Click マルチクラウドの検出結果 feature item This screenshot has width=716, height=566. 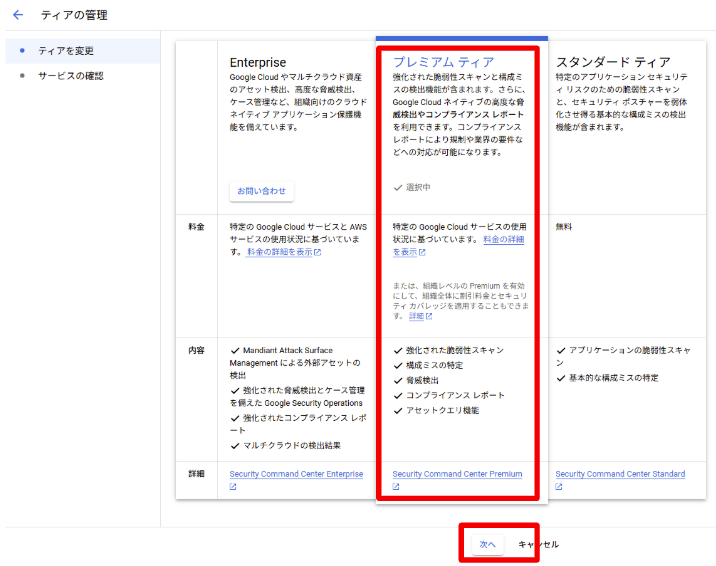[x=285, y=445]
